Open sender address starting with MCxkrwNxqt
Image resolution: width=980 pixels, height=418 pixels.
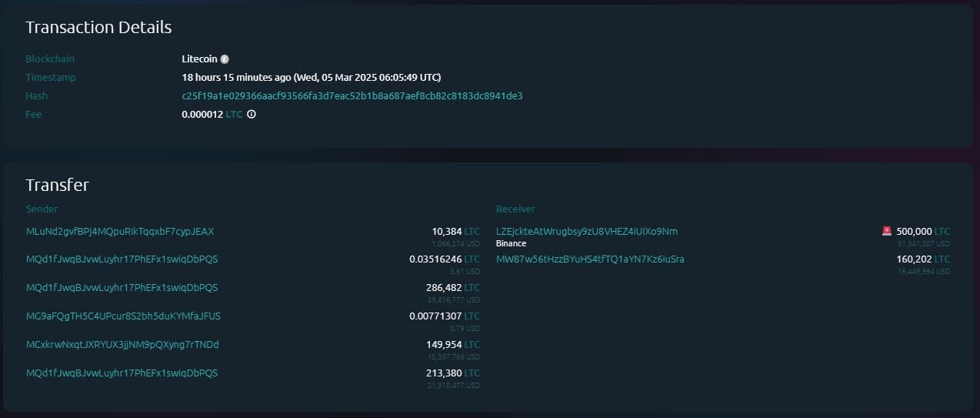point(122,345)
